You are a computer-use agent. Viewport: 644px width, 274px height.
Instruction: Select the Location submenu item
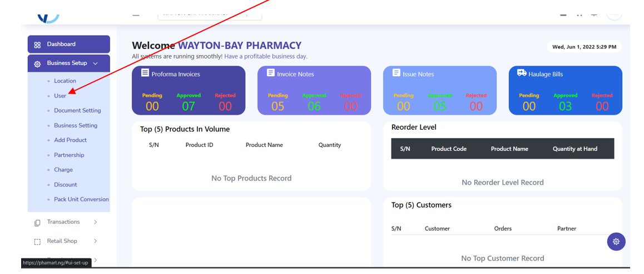point(65,81)
